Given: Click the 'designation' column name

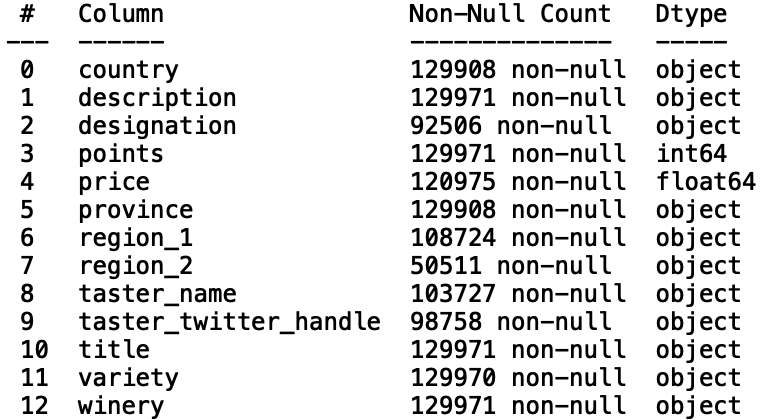Looking at the screenshot, I should point(157,127).
